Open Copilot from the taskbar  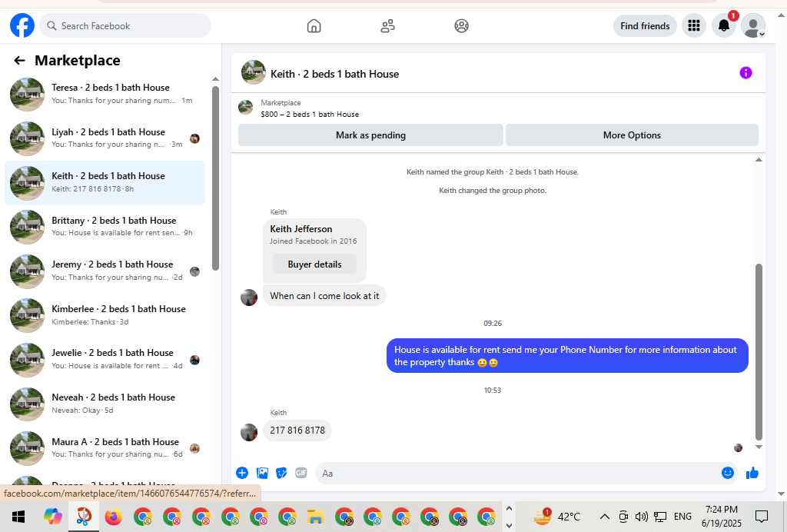(x=52, y=517)
